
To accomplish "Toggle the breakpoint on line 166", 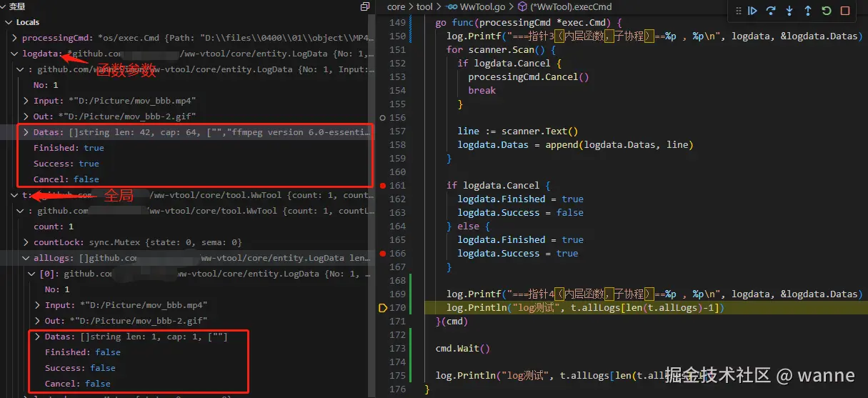I will click(383, 254).
